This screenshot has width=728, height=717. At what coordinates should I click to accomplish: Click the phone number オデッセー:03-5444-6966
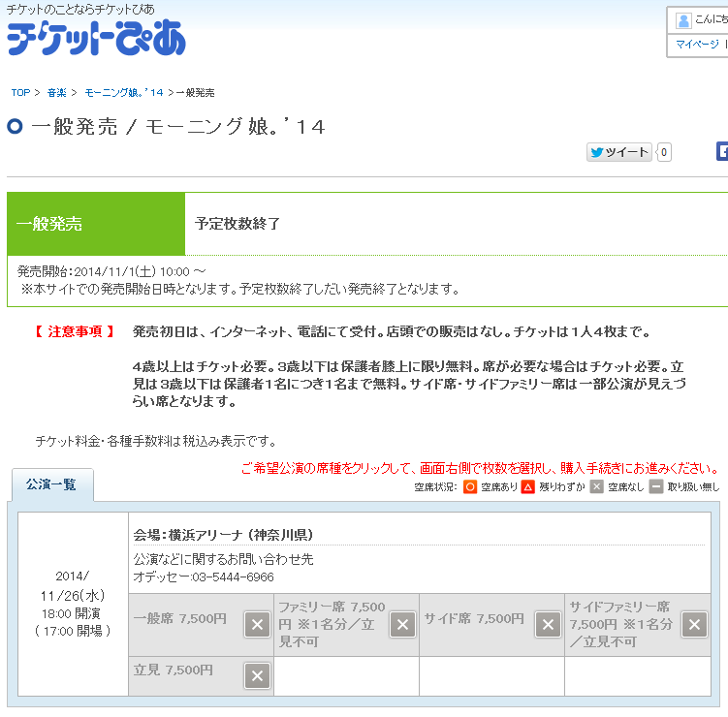[x=204, y=577]
